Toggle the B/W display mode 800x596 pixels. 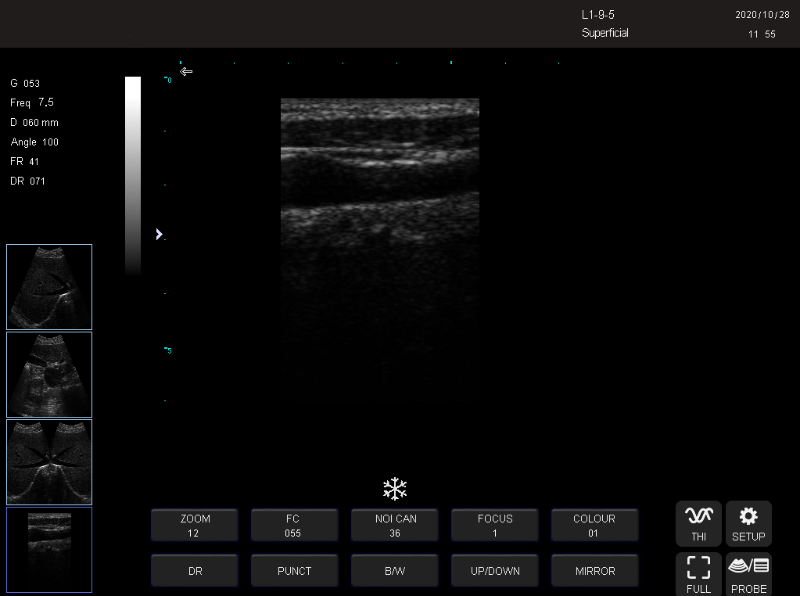tap(395, 571)
